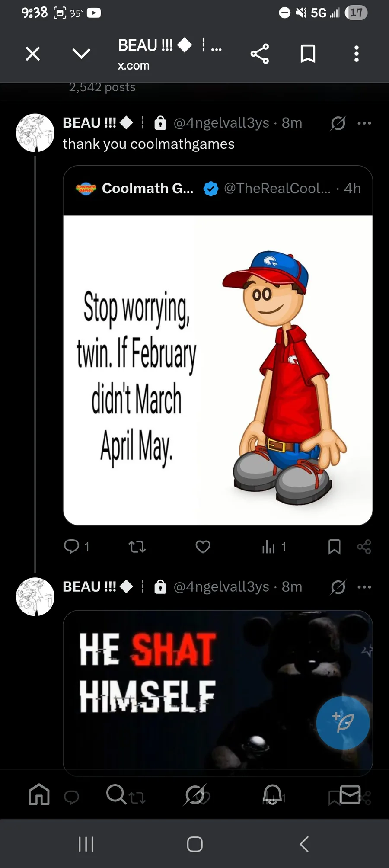Screen dimensions: 389x868
Task: Open the Notifications bell tab
Action: click(272, 794)
